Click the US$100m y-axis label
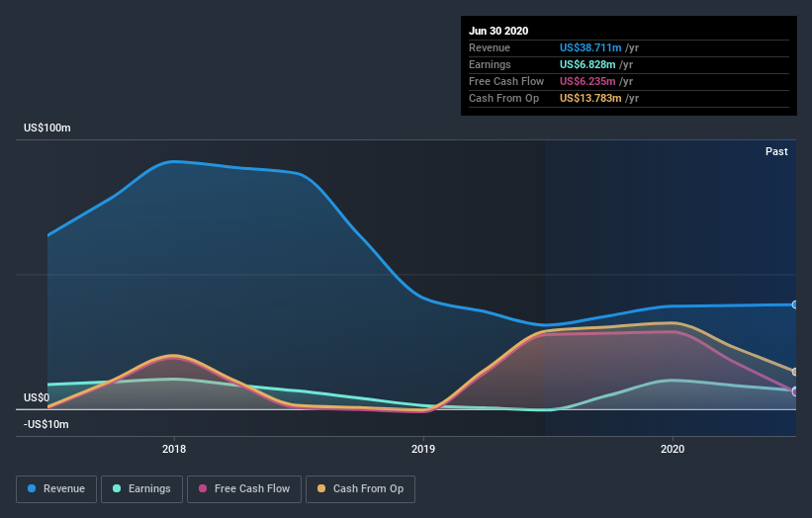Viewport: 812px width, 518px height. pyautogui.click(x=47, y=128)
